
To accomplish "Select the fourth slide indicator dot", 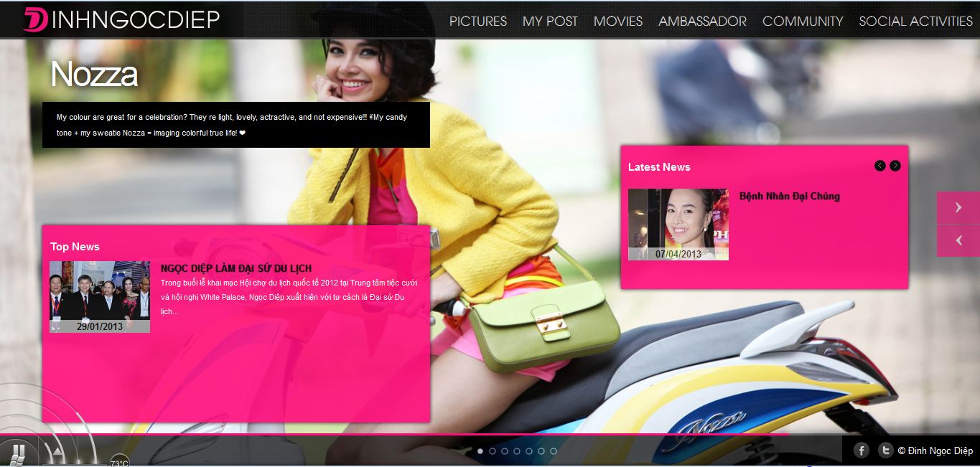I will [517, 451].
